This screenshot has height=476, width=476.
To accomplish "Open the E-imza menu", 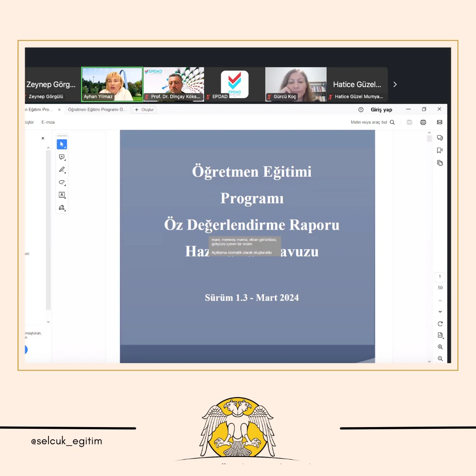I will (x=48, y=122).
